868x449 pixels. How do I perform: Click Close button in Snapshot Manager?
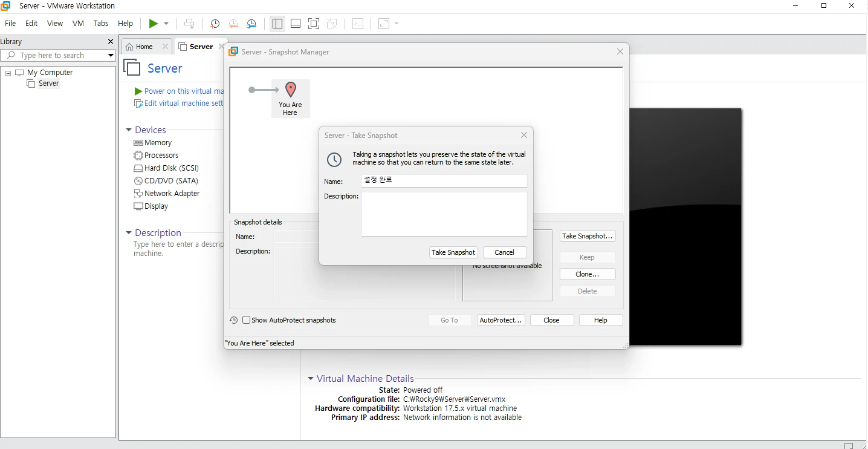[552, 320]
